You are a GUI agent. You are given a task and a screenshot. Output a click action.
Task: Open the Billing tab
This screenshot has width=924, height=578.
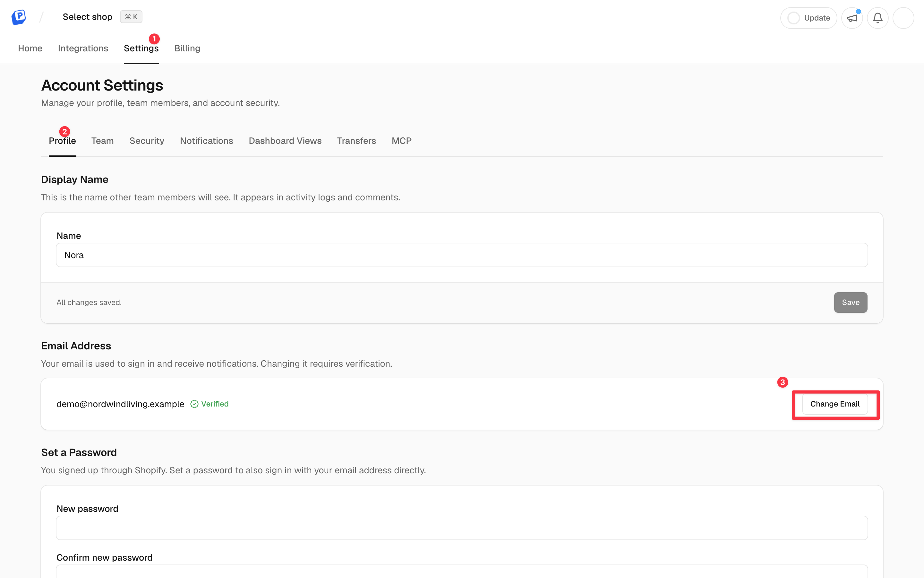pos(187,48)
